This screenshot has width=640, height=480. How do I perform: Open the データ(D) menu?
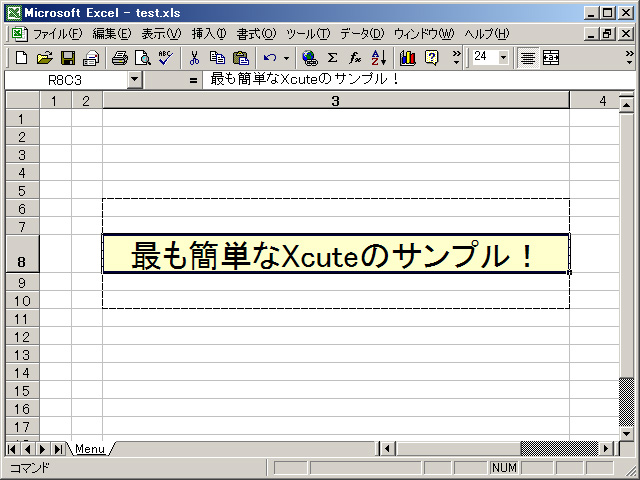(x=362, y=34)
